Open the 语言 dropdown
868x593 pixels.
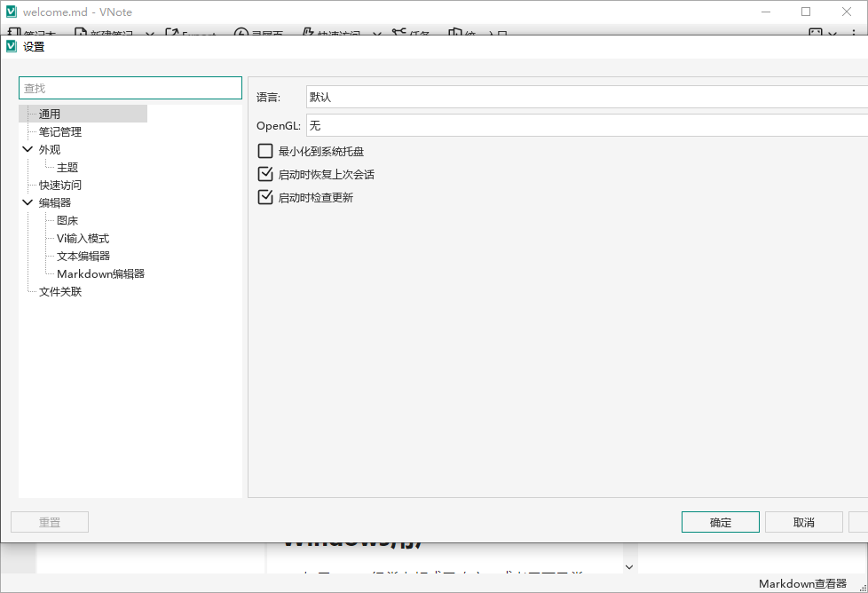click(586, 97)
